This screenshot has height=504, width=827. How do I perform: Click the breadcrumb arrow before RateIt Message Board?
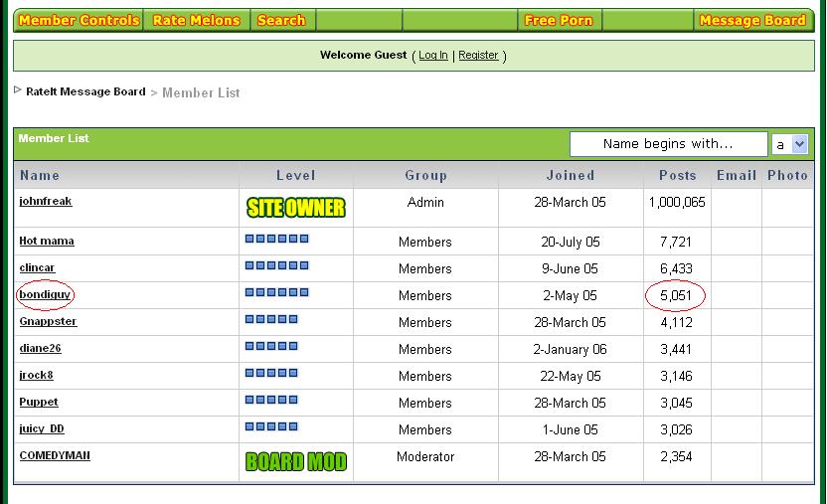pos(18,90)
